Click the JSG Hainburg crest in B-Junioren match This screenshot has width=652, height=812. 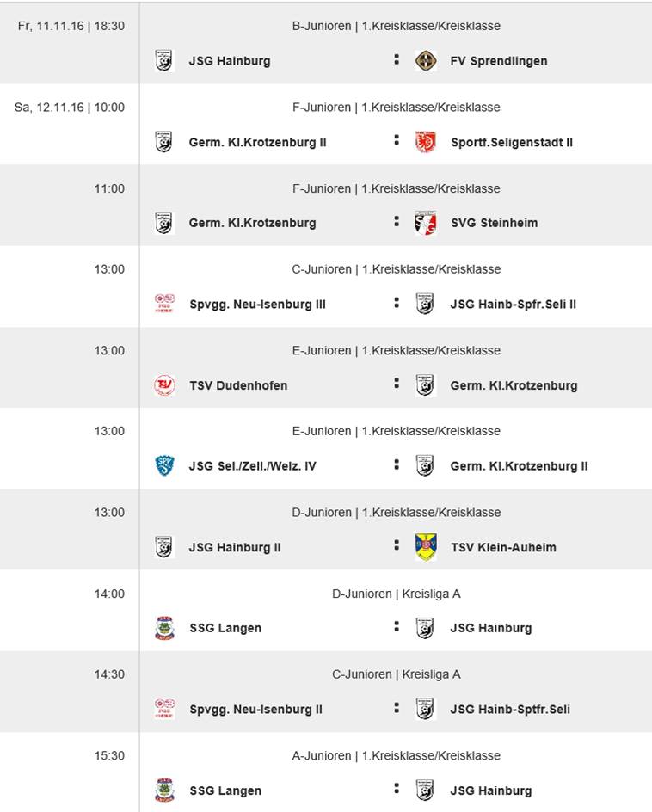[x=164, y=61]
